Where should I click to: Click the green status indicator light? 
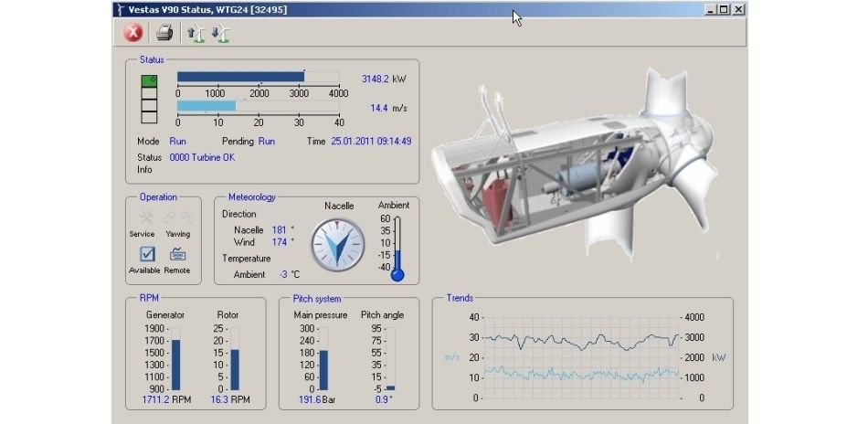149,82
